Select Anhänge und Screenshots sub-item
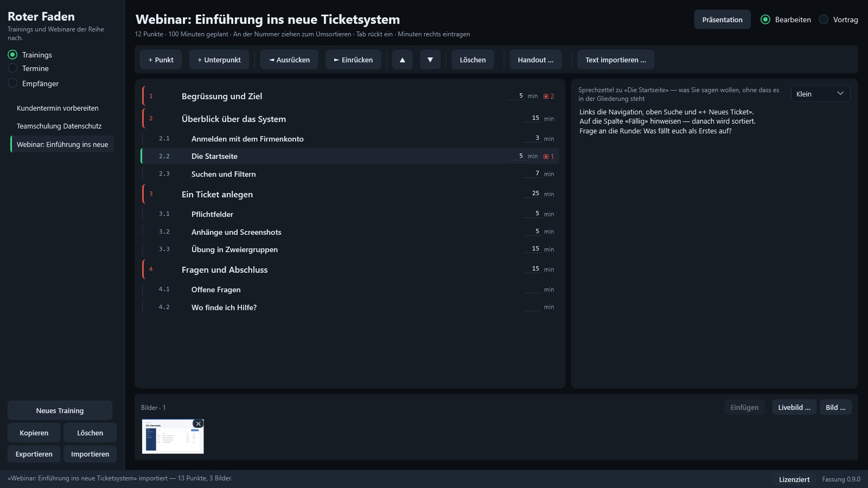The height and width of the screenshot is (488, 868). click(x=350, y=232)
